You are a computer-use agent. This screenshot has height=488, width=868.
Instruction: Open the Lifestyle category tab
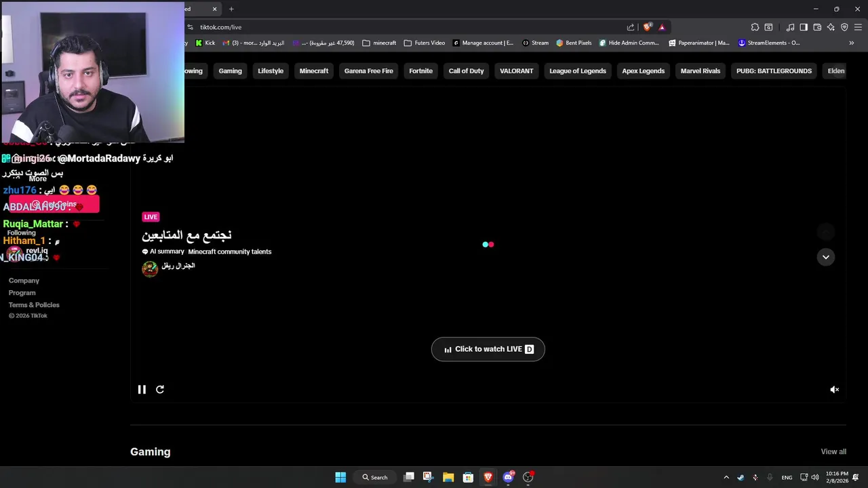tap(271, 71)
